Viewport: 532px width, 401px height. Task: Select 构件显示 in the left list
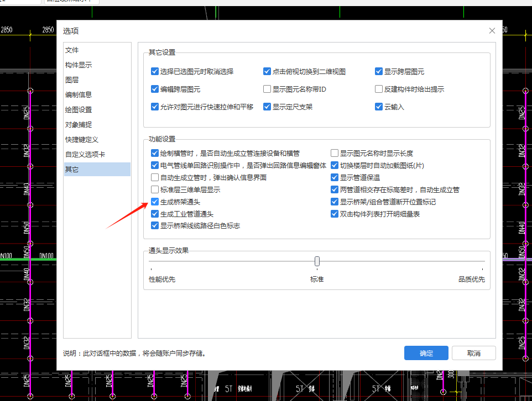tap(97, 65)
